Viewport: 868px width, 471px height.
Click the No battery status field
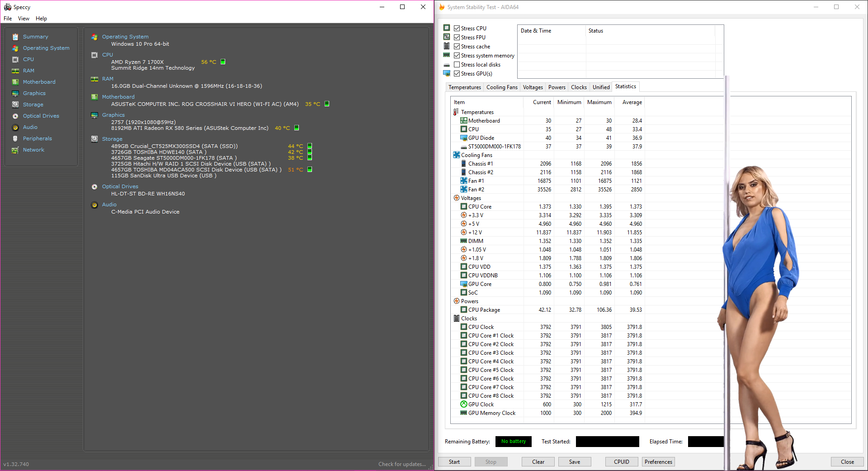[514, 442]
